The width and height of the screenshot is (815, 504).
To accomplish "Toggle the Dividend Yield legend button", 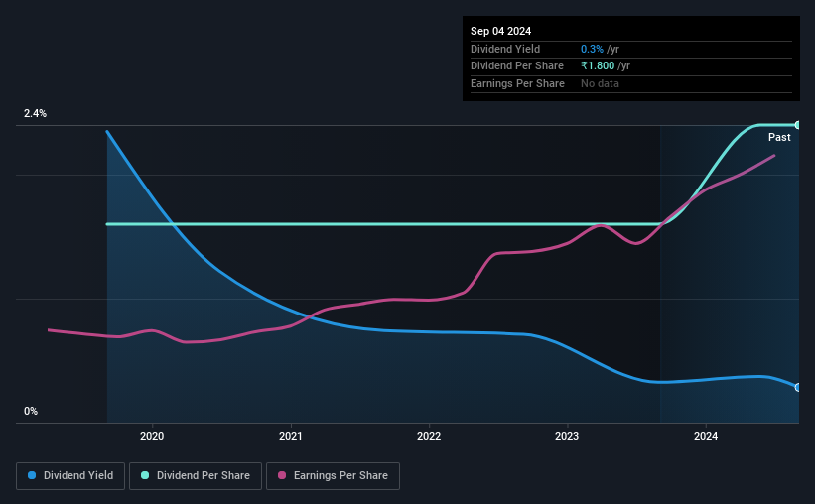I will tap(70, 476).
